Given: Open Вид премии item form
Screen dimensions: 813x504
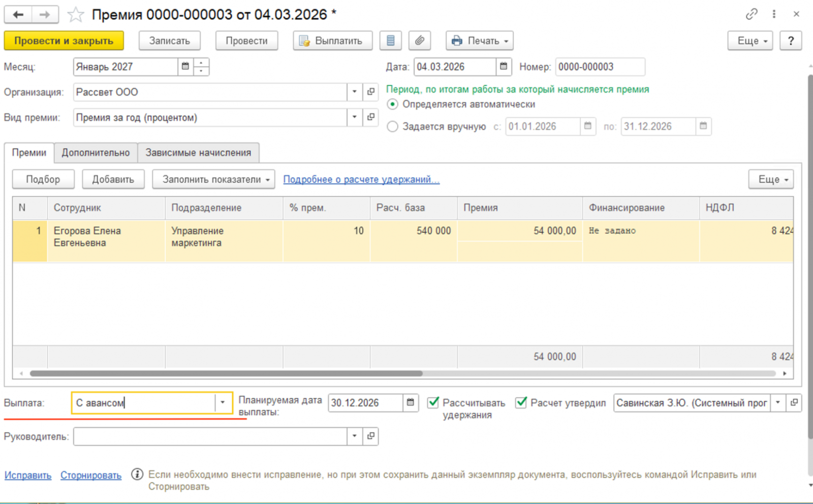Looking at the screenshot, I should tap(371, 117).
